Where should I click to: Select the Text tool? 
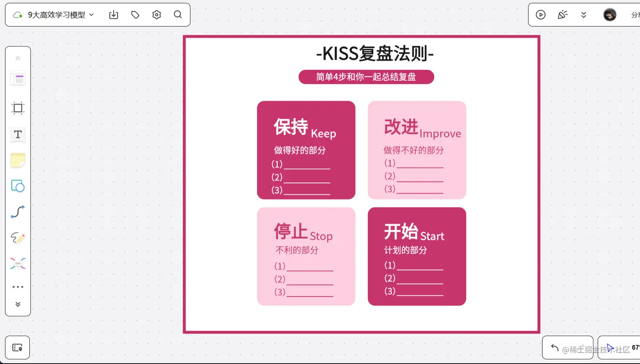point(18,134)
